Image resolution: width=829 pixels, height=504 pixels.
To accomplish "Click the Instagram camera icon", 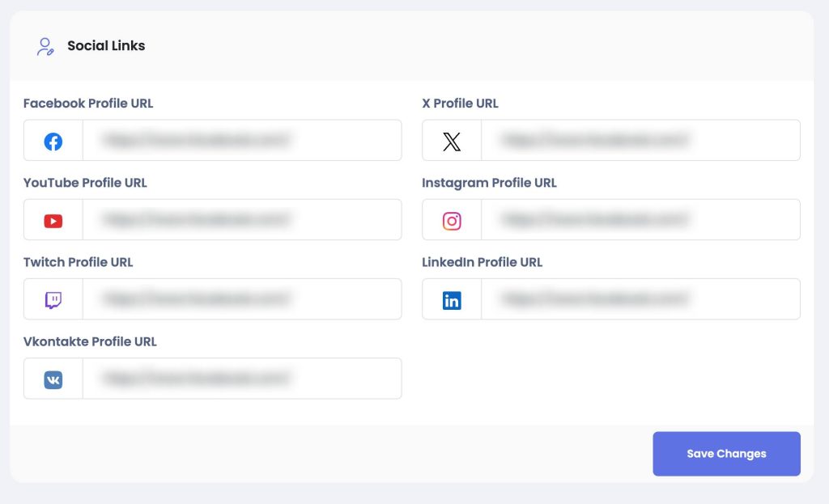I will 452,221.
